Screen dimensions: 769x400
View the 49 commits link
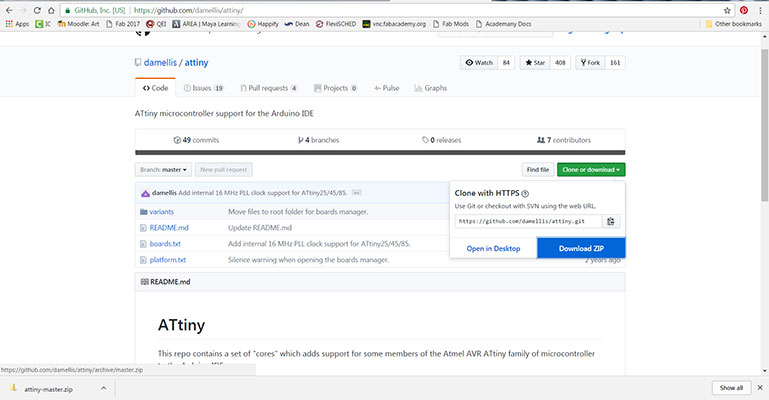coord(196,140)
